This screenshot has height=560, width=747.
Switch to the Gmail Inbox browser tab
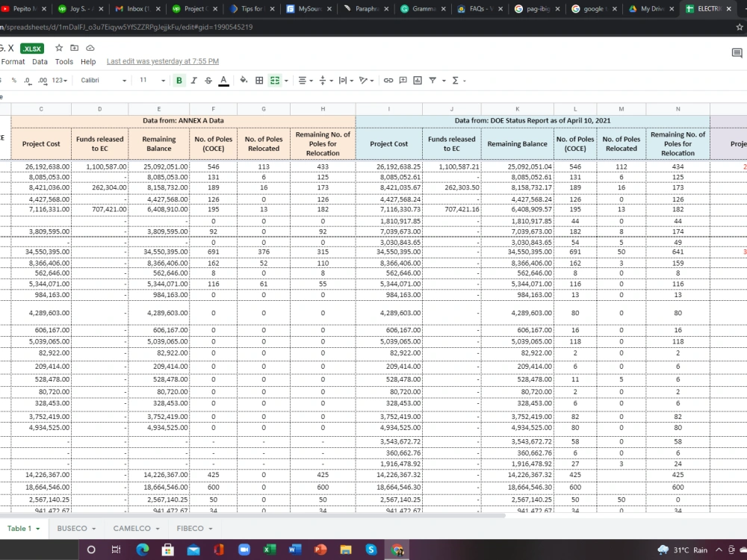[138, 8]
